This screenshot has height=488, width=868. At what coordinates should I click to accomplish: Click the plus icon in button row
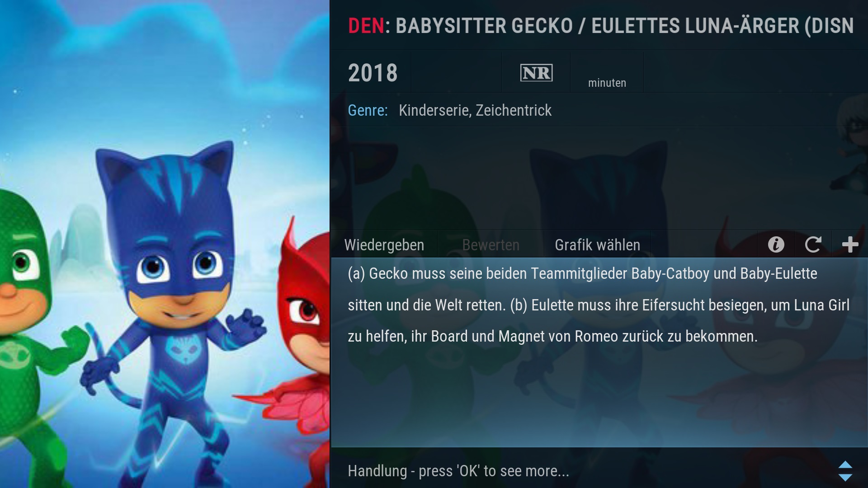850,244
